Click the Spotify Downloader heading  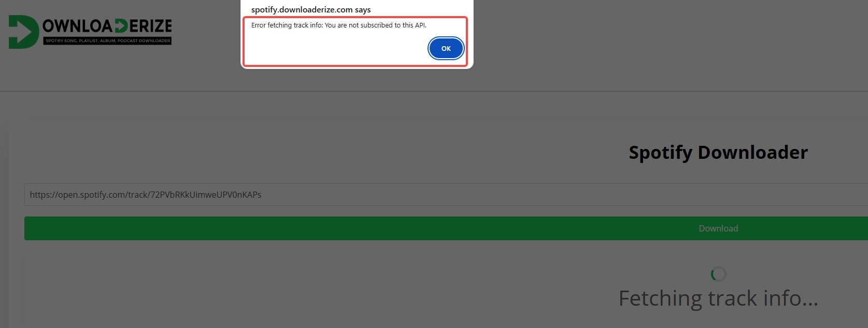tap(718, 152)
